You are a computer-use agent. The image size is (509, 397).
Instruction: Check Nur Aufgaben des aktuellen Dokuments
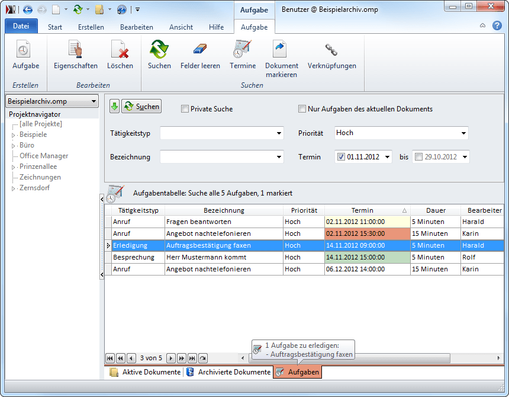(302, 109)
